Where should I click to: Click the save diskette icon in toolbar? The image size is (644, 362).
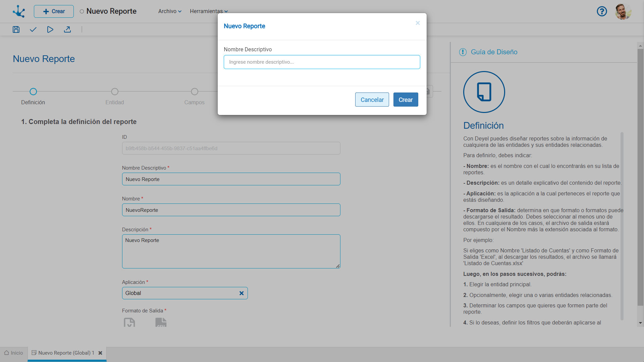(x=16, y=29)
